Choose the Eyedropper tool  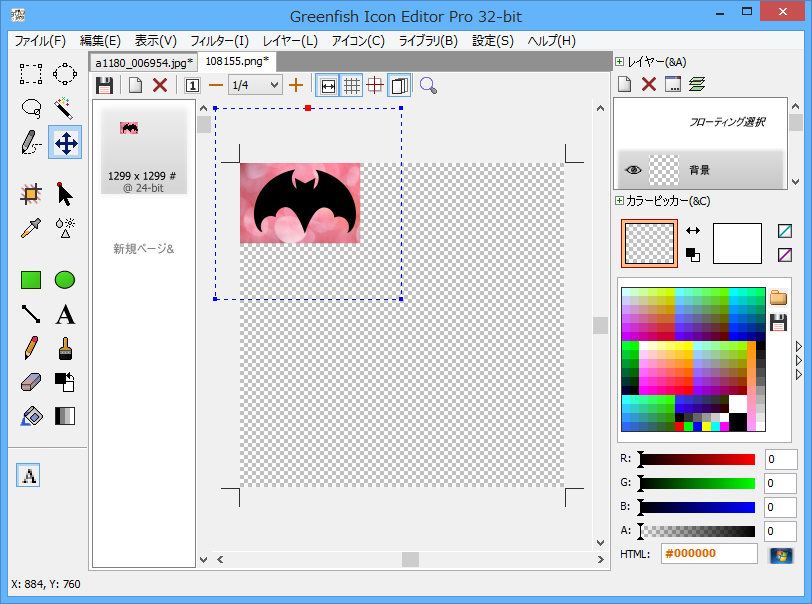coord(31,227)
